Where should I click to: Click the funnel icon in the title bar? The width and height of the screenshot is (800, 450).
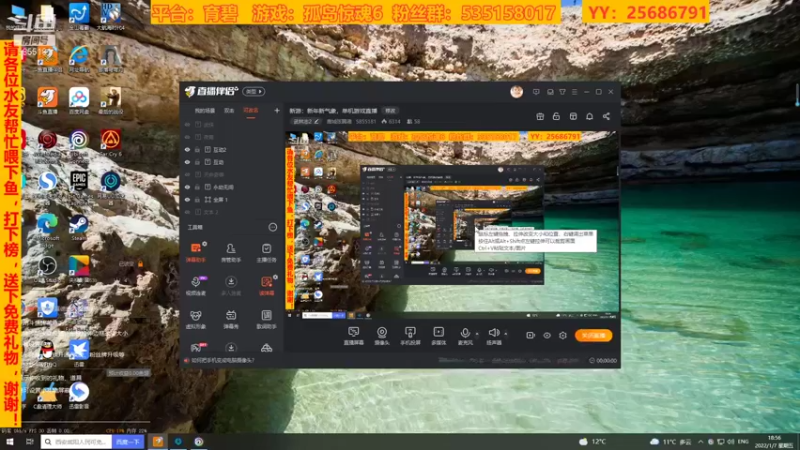tap(562, 92)
